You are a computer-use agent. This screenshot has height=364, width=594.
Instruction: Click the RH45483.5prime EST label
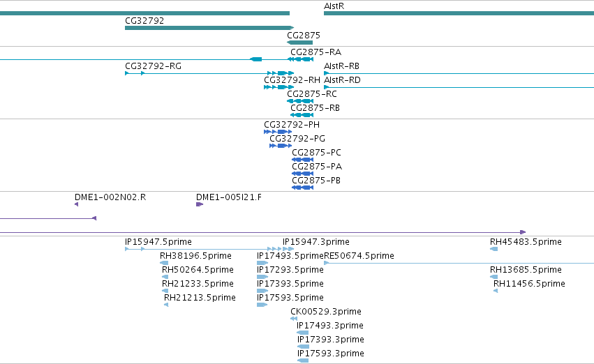coord(526,242)
